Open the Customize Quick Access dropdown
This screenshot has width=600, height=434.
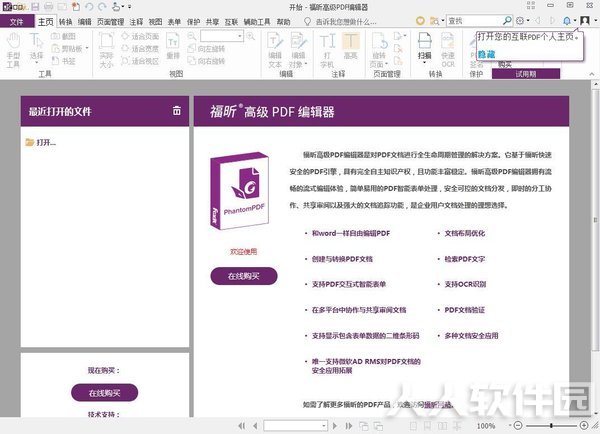130,7
